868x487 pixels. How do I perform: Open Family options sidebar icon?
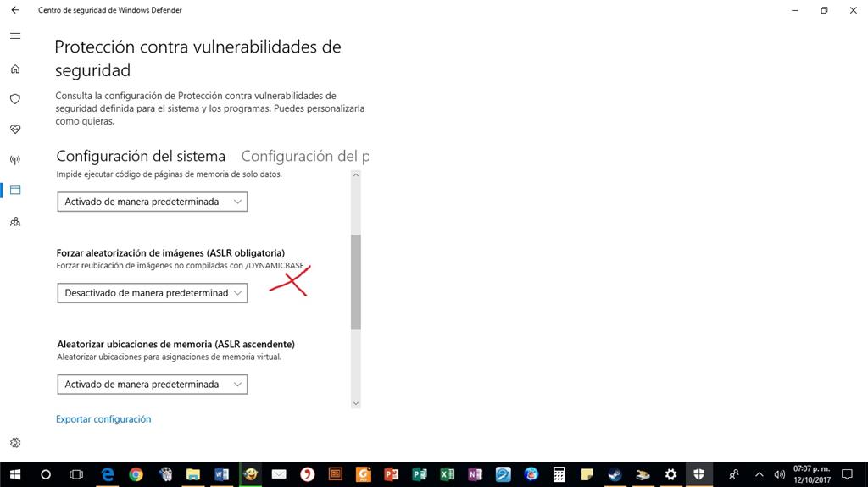point(15,222)
